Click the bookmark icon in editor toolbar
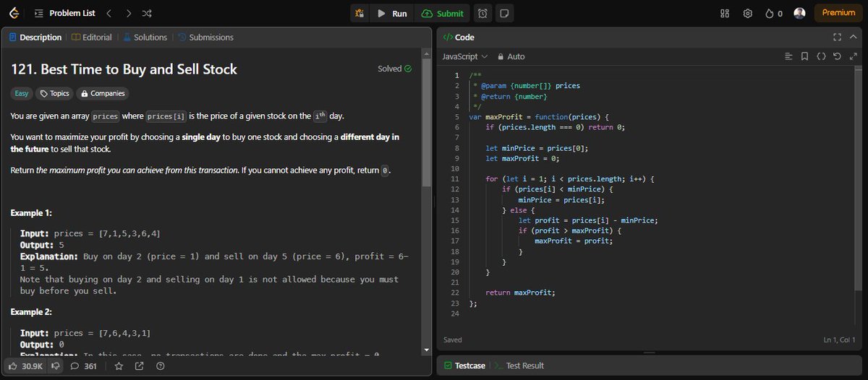The height and width of the screenshot is (380, 868). 805,56
